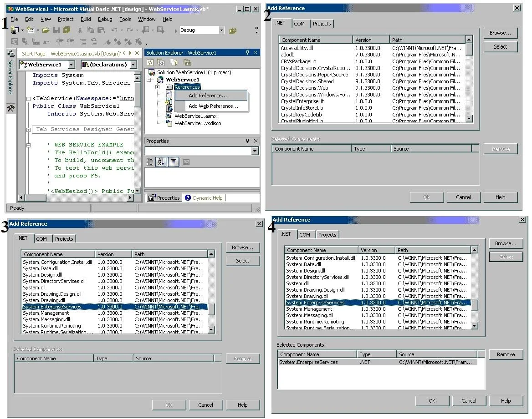This screenshot has width=532, height=419.
Task: Click the Save All stacked disks icon
Action: (x=67, y=30)
